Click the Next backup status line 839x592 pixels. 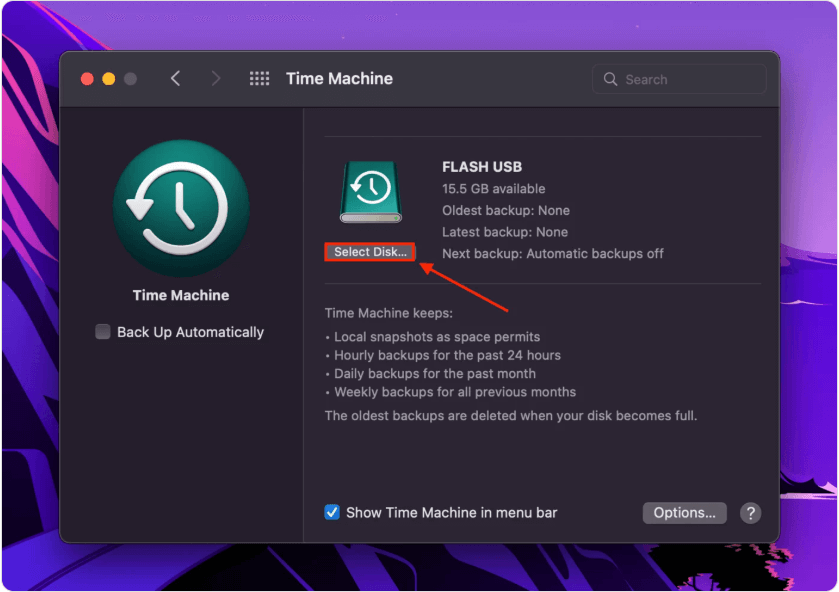click(553, 254)
